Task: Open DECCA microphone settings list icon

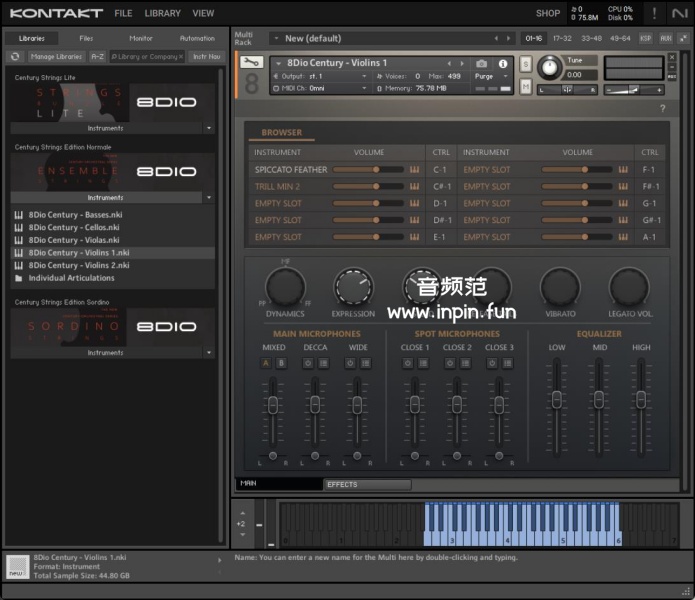Action: (x=323, y=363)
